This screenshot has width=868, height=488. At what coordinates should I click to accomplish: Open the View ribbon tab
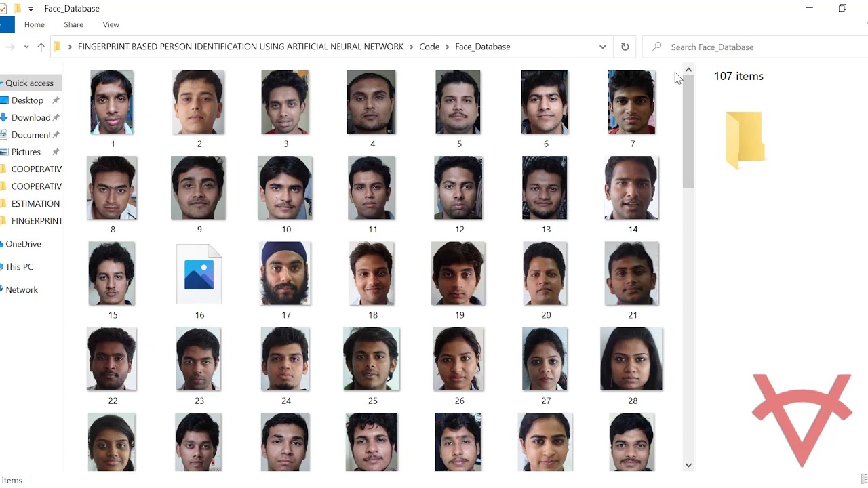111,24
